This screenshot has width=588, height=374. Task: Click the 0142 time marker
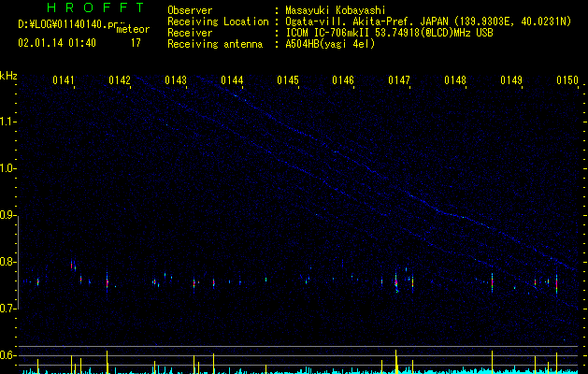(120, 80)
